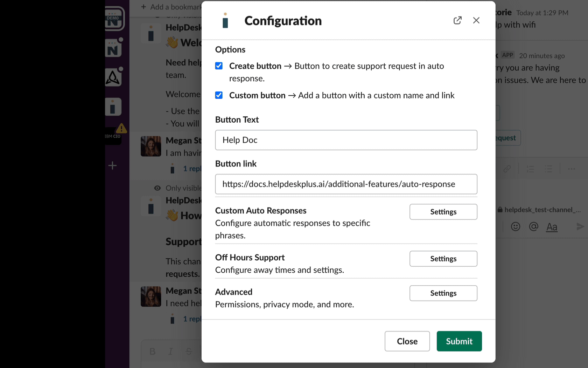Viewport: 588px width, 368px height.
Task: Click the mention @ icon in thread composer
Action: tap(533, 227)
